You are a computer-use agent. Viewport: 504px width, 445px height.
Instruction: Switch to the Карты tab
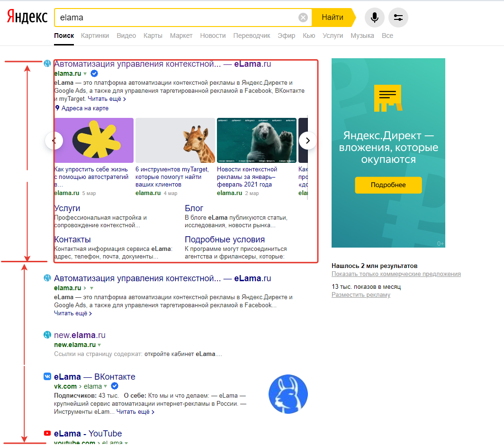153,36
